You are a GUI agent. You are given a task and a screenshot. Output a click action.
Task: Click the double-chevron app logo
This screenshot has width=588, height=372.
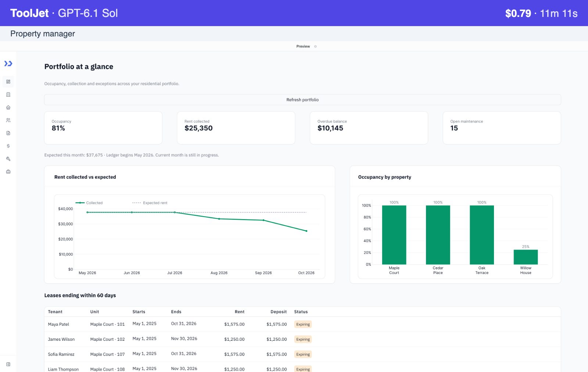click(8, 64)
